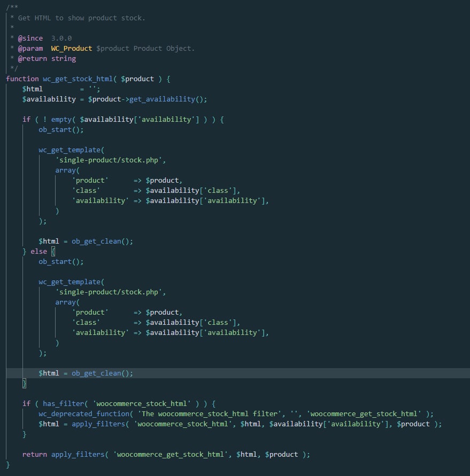Click "ob_start();" inside the else block

coord(61,262)
